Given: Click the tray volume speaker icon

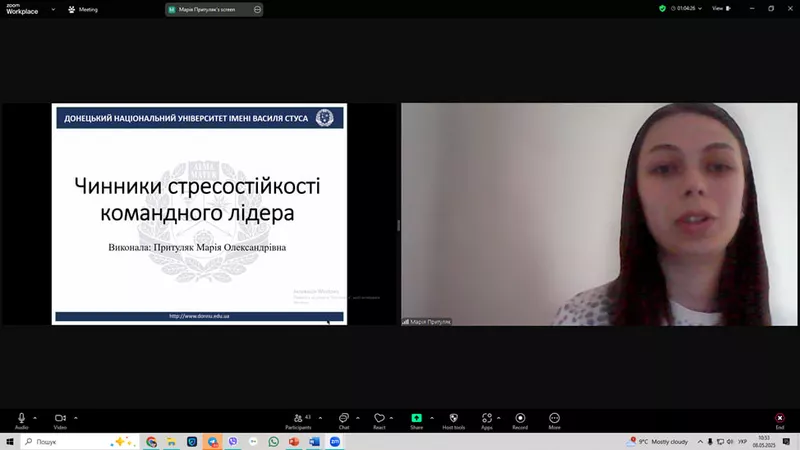Looking at the screenshot, I should pos(730,442).
